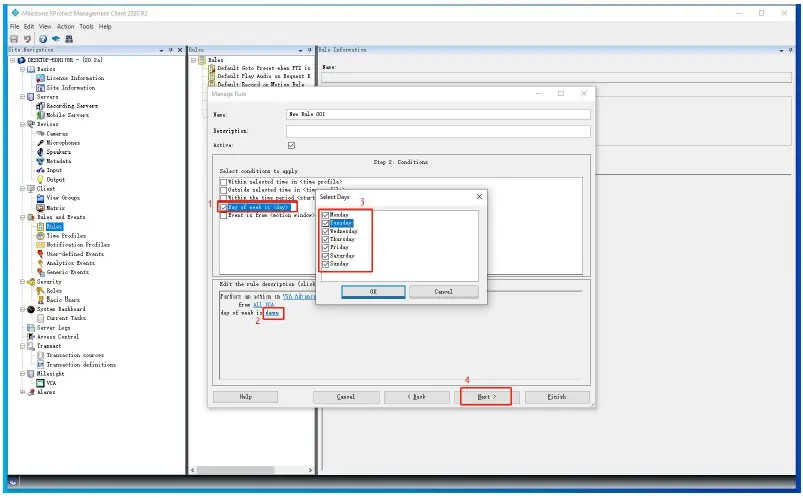The height and width of the screenshot is (498, 803).
Task: Toggle the Friday checkbox
Action: coord(326,247)
